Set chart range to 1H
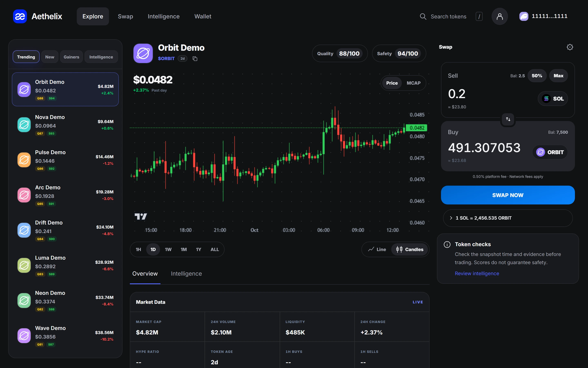The image size is (588, 368). (138, 249)
